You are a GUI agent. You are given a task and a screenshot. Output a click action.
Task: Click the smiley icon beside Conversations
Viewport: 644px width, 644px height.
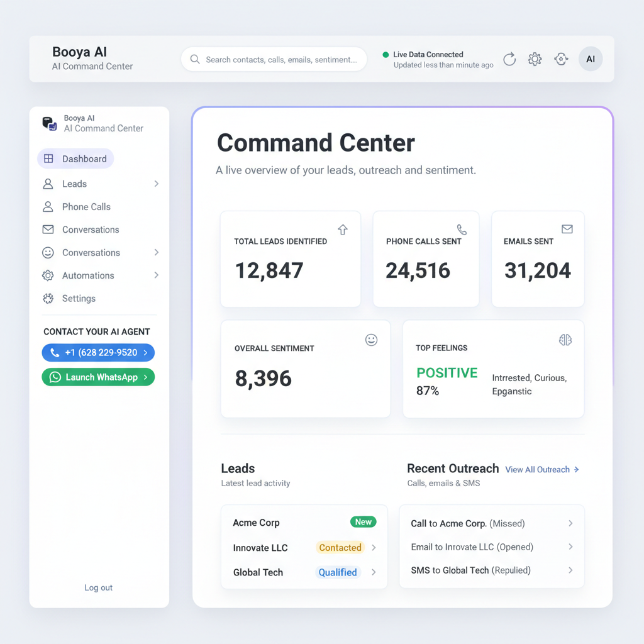48,253
